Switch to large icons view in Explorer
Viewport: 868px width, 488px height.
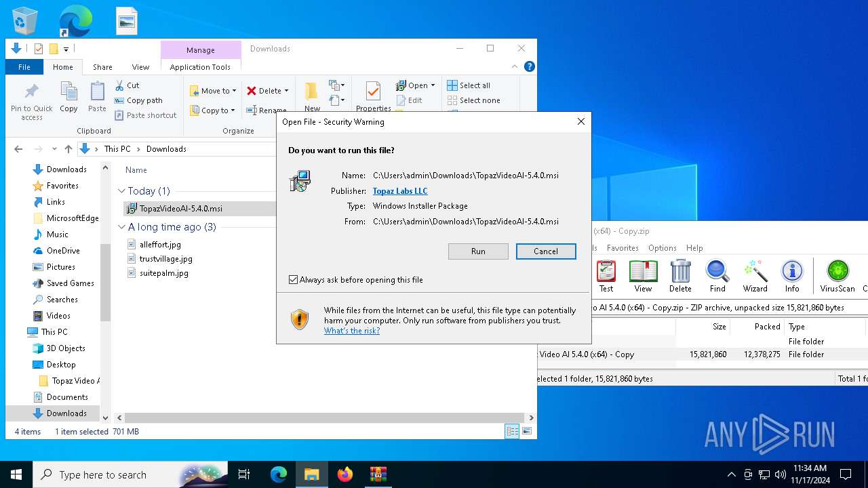click(526, 431)
